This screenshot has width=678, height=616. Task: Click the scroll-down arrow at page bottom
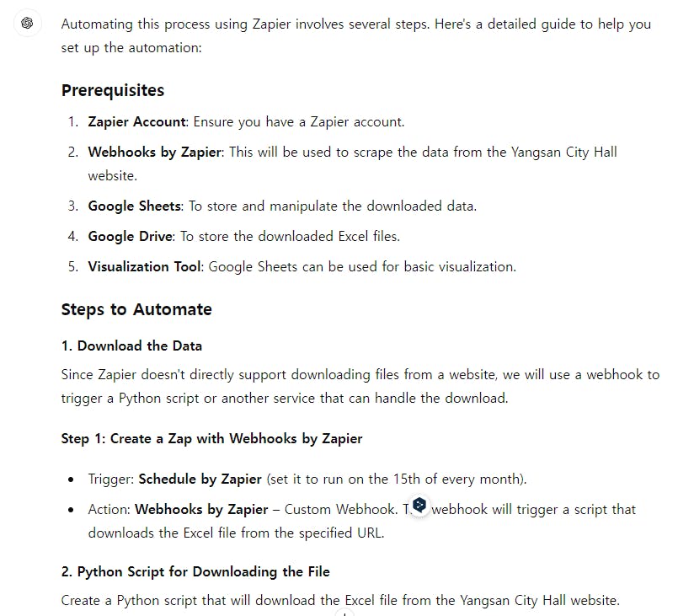tap(344, 613)
